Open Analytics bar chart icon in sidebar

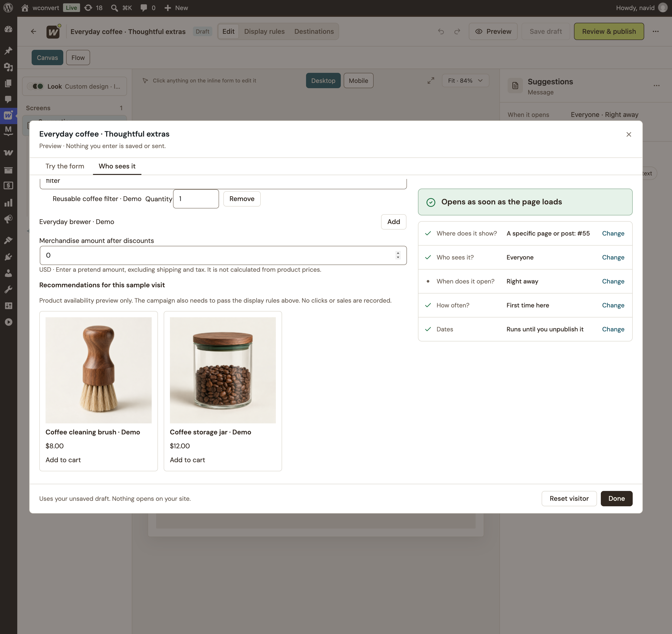point(8,203)
